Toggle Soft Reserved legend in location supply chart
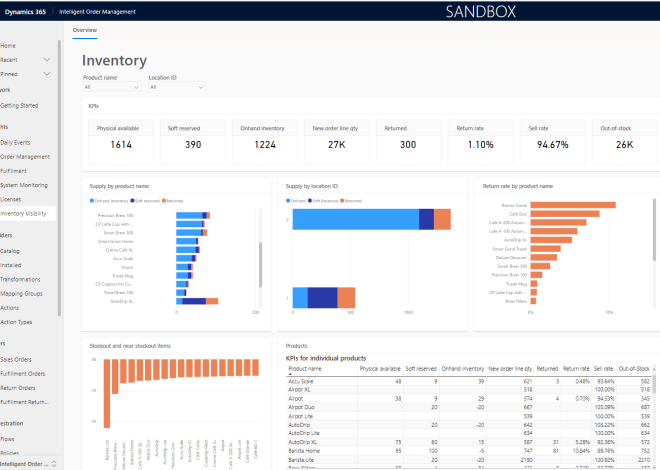 323,201
